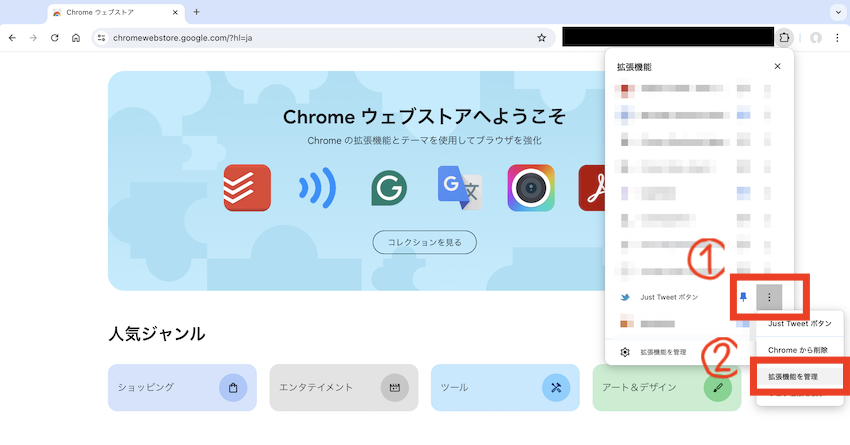
Task: Click the 人気ジャンル heading text
Action: coord(157,333)
